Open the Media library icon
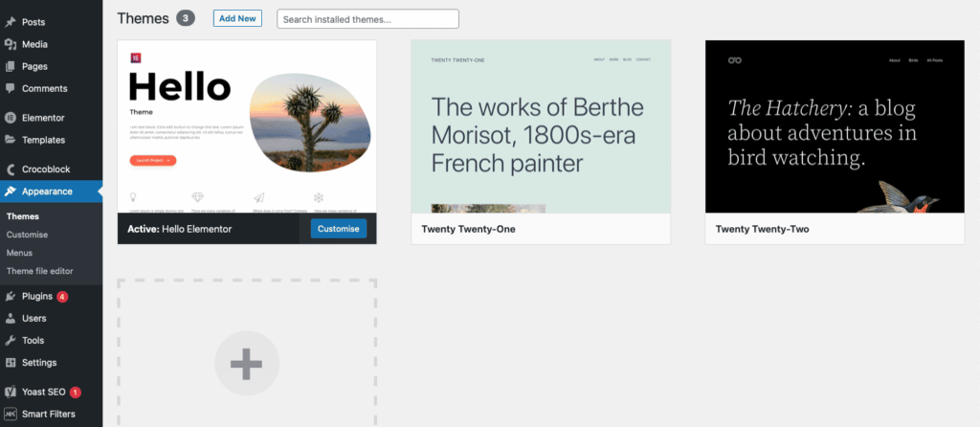980x427 pixels. tap(11, 44)
